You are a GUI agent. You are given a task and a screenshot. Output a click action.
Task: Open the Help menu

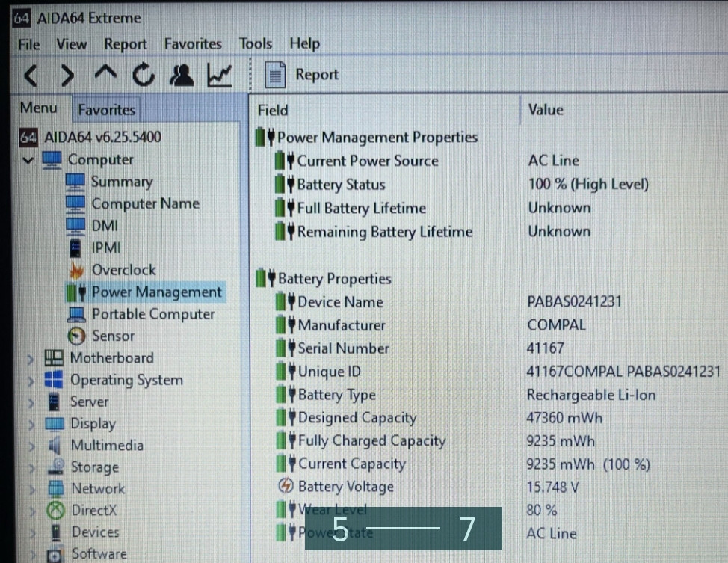(304, 43)
